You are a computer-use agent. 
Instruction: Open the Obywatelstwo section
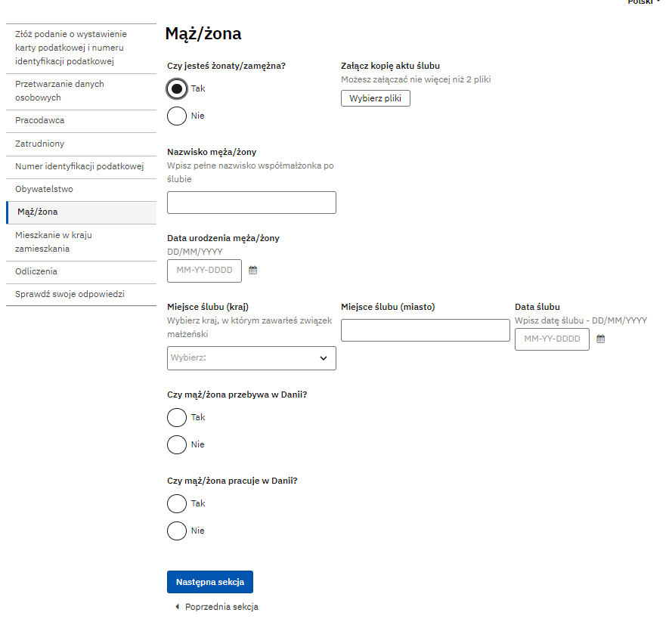[82, 190]
